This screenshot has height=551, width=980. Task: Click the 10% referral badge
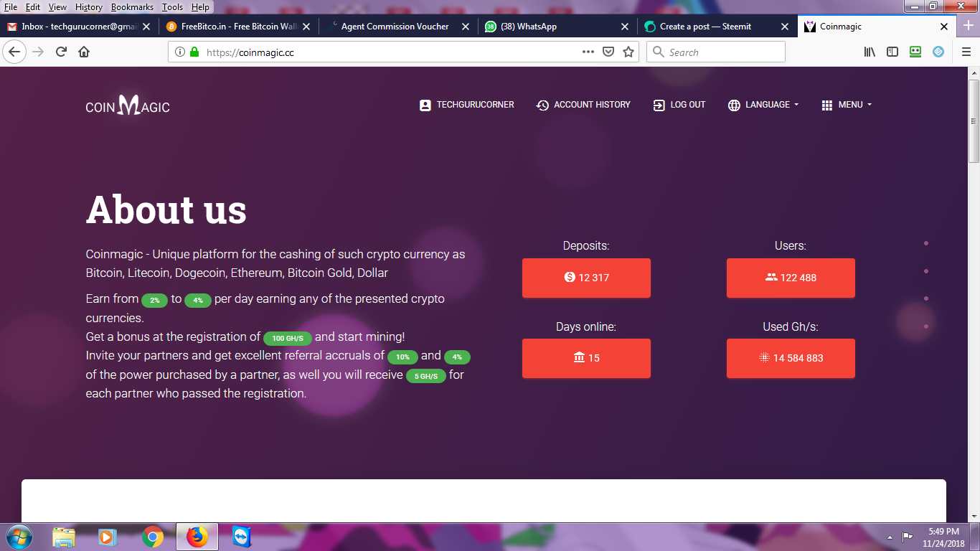tap(402, 357)
